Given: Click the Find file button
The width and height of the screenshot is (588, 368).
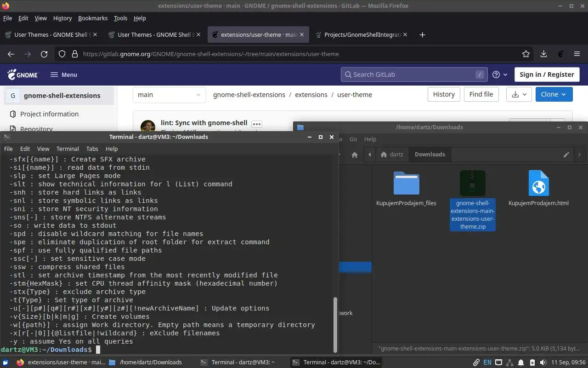Looking at the screenshot, I should (x=481, y=94).
